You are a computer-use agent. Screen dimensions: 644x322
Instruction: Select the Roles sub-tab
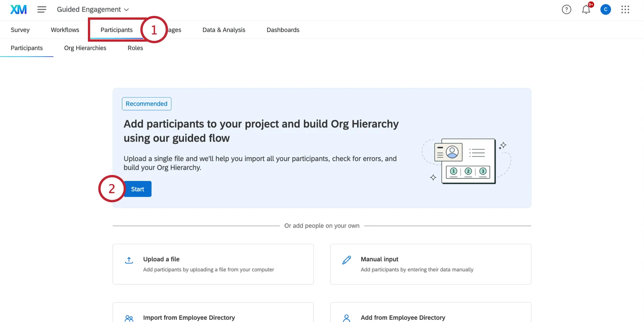[135, 48]
